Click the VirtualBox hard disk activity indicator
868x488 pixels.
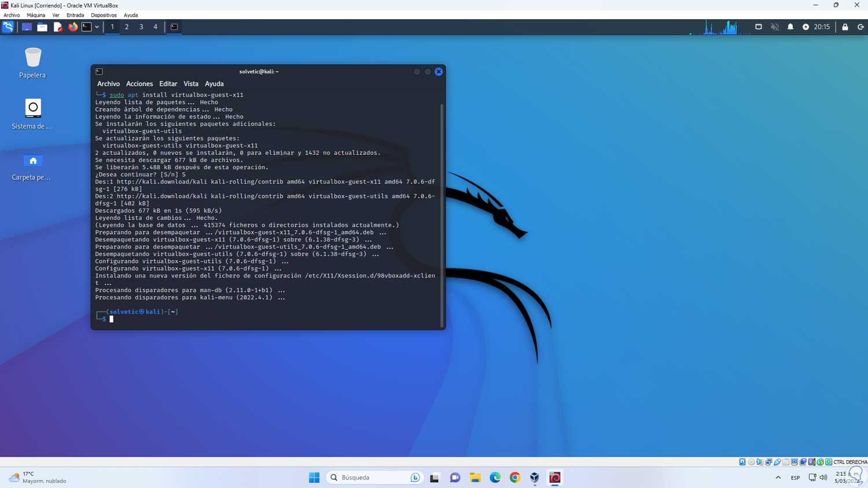742,462
